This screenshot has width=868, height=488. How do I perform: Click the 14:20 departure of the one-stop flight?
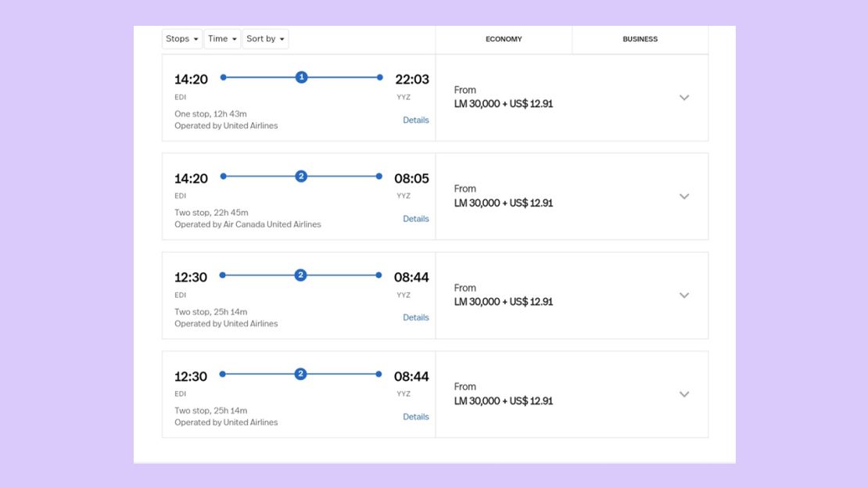pyautogui.click(x=191, y=79)
